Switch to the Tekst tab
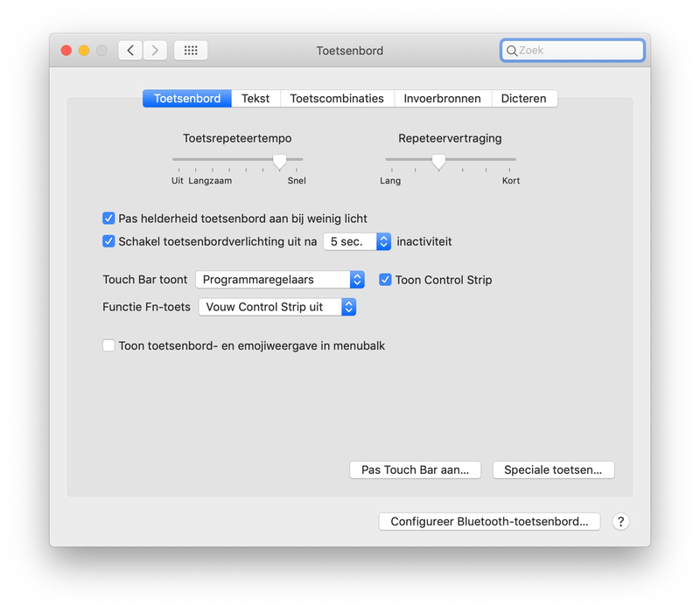 [x=255, y=99]
